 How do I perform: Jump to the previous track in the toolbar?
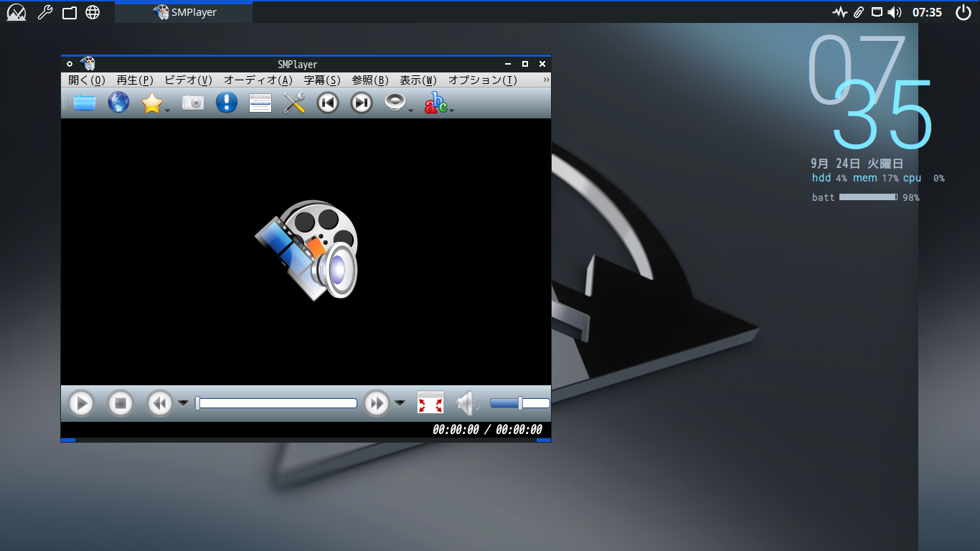[328, 103]
